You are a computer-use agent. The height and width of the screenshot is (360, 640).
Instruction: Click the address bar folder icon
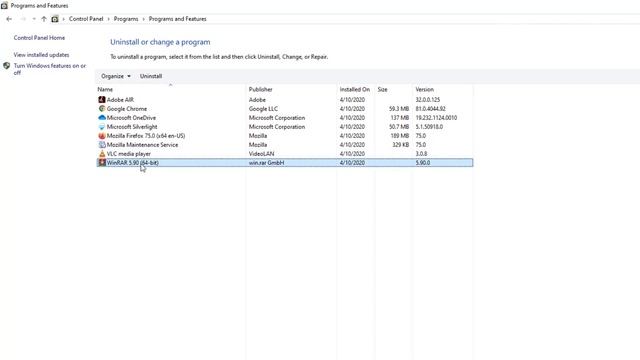click(55, 19)
